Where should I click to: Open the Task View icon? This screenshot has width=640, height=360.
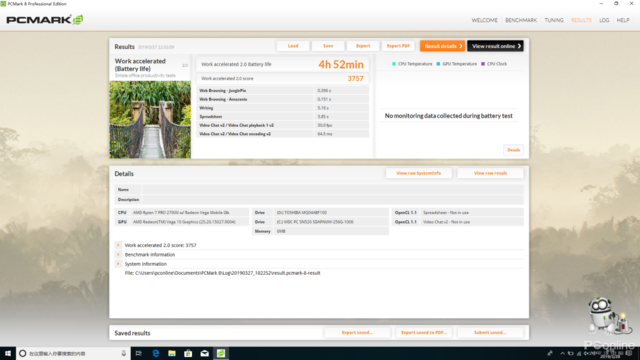pyautogui.click(x=139, y=353)
